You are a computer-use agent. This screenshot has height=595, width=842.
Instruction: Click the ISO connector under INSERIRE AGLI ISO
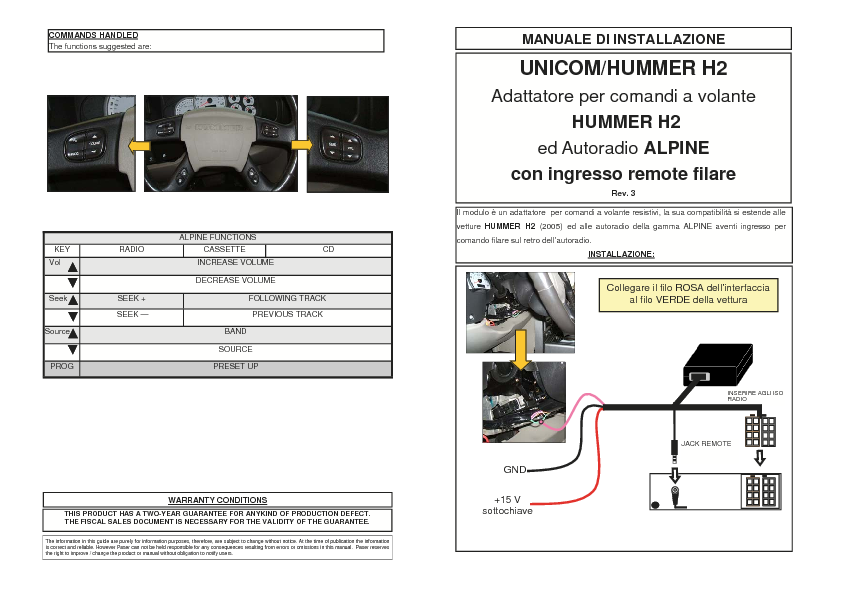pos(760,430)
